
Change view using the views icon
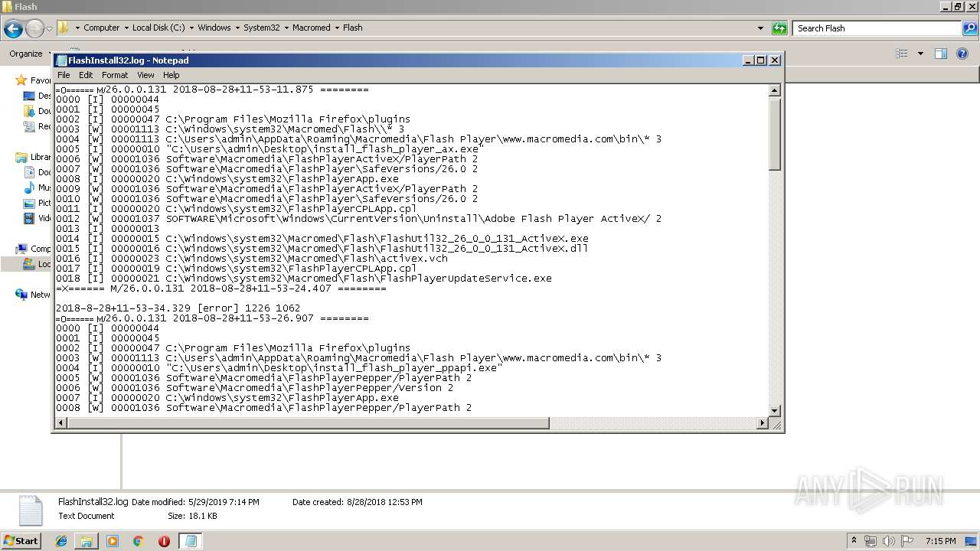click(x=902, y=54)
